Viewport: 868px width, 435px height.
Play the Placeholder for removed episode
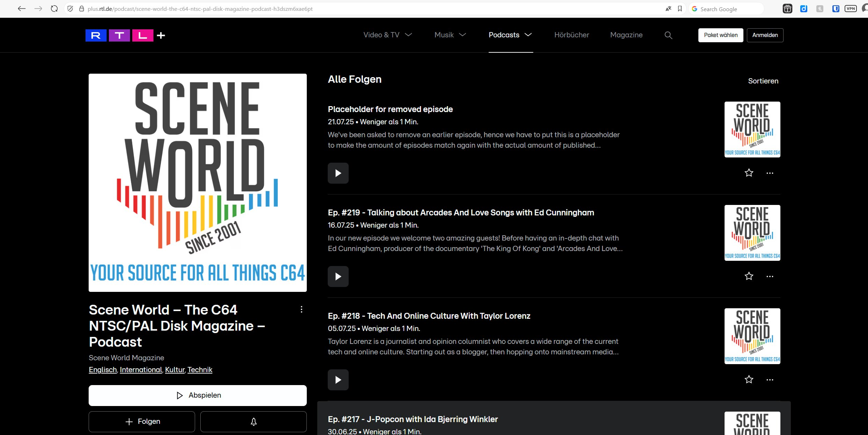338,173
